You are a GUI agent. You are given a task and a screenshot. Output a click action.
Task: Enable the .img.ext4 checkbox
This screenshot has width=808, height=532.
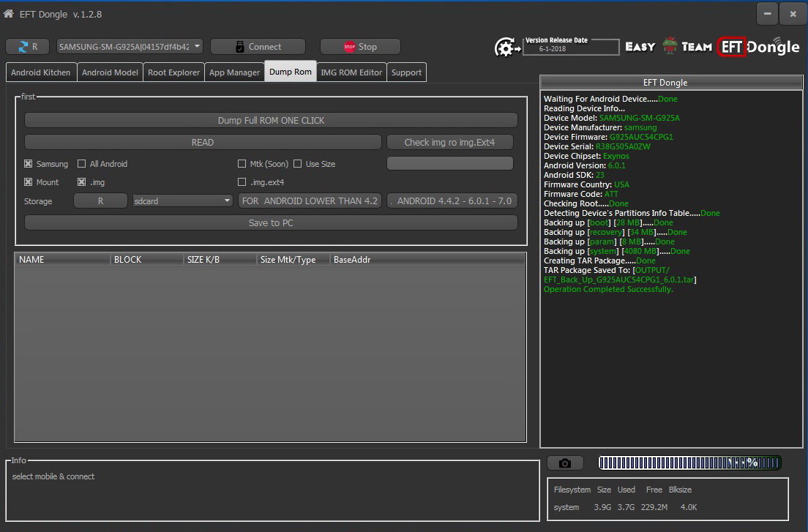coord(242,181)
